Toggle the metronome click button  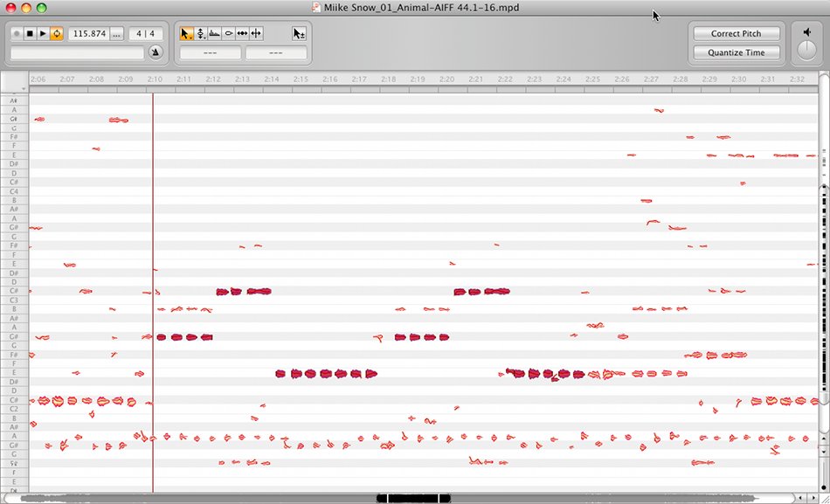point(156,52)
